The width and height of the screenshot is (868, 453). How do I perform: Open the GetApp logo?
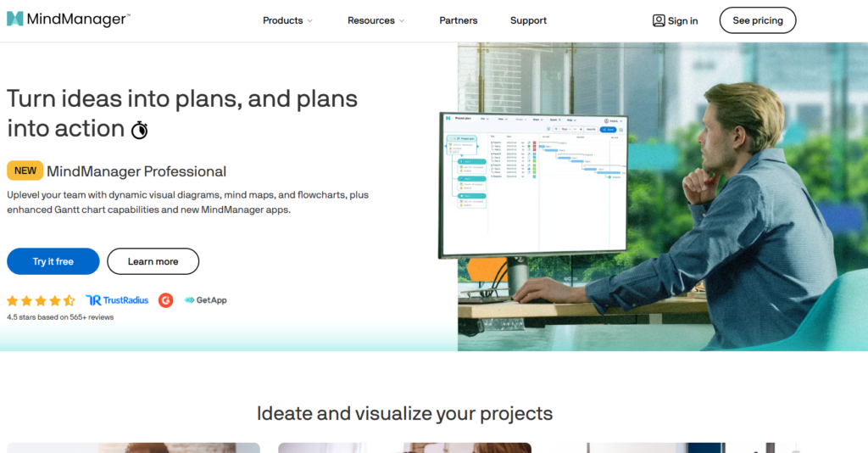(x=205, y=300)
